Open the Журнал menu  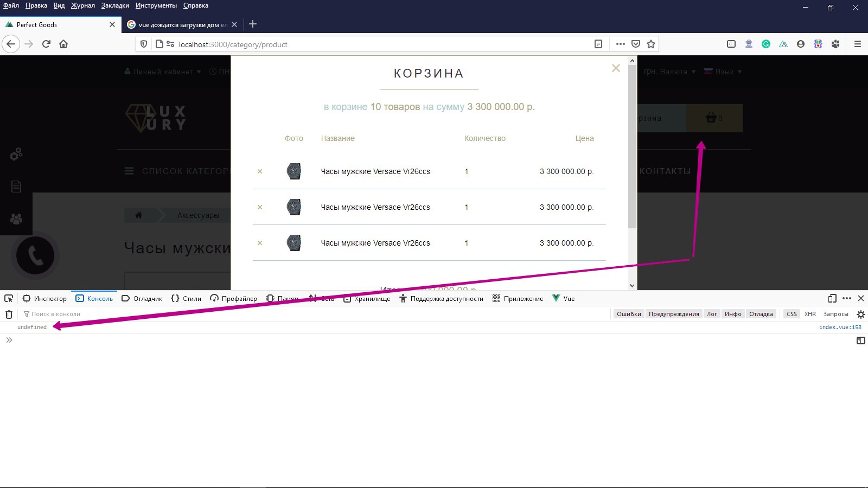(83, 5)
